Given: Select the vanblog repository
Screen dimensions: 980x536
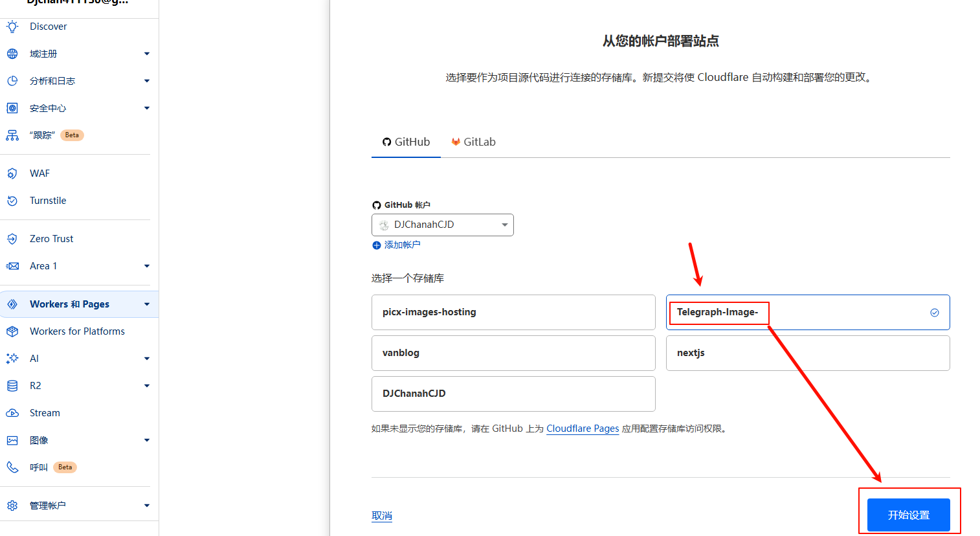Looking at the screenshot, I should coord(513,353).
